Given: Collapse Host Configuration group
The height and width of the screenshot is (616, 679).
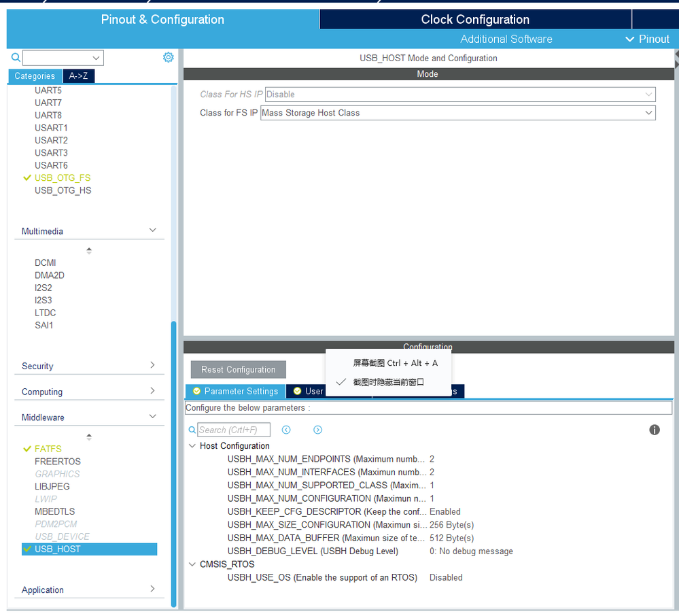Looking at the screenshot, I should 192,446.
